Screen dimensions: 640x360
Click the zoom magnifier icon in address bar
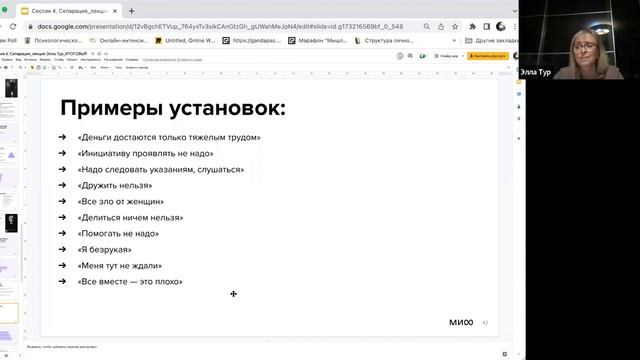pos(427,27)
